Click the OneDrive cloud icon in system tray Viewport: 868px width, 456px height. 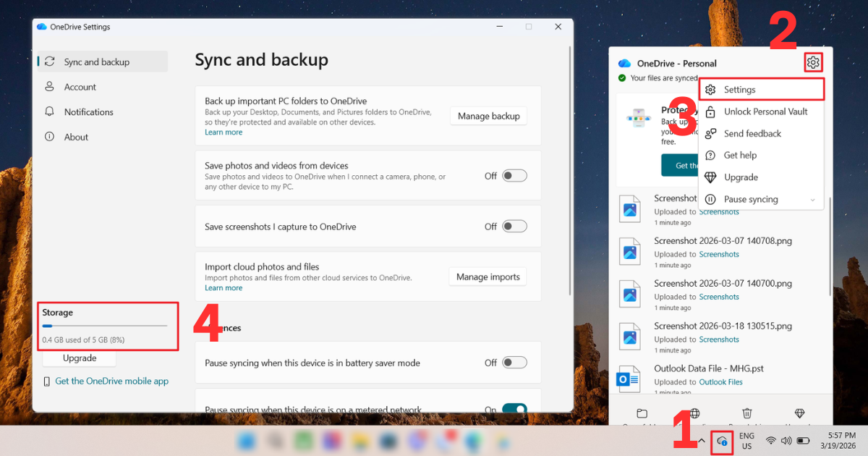[x=721, y=440]
